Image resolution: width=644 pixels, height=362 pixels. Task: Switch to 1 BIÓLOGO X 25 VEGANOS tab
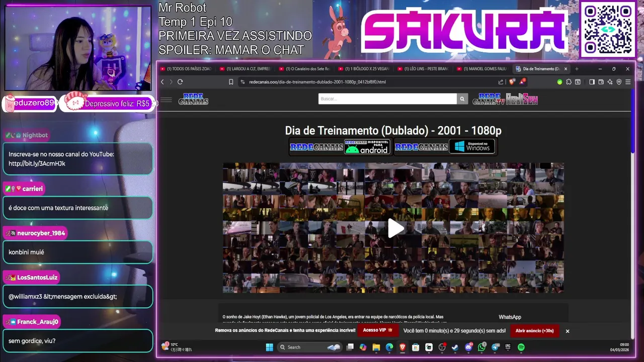tap(364, 69)
